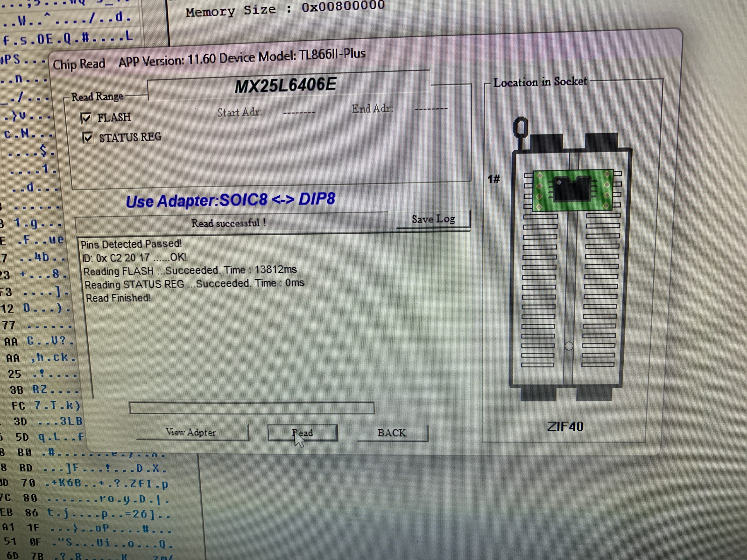Select the 'Pins Detected Passed!' log line
Viewport: 747px width, 560px height.
click(x=131, y=244)
